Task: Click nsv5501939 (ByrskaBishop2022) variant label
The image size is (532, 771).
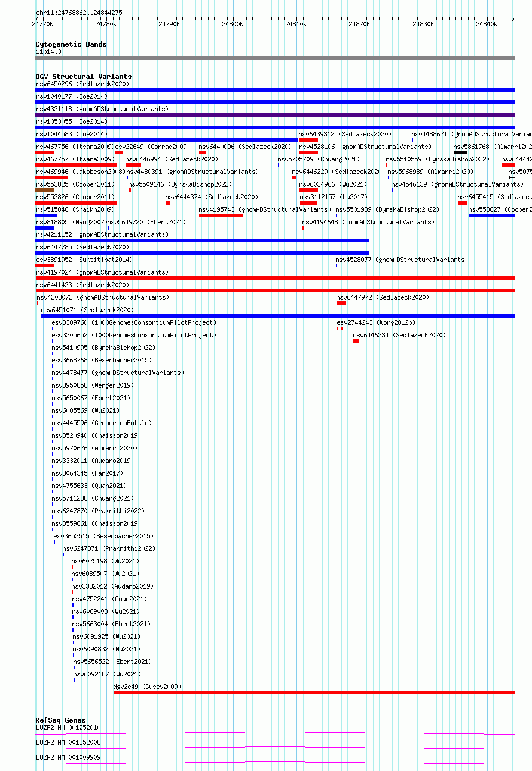Action: pos(387,209)
